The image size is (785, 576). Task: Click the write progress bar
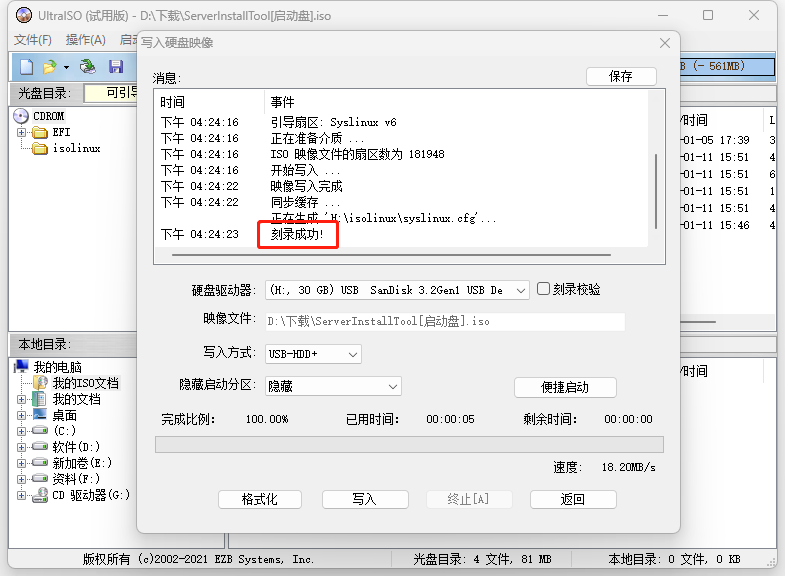pyautogui.click(x=409, y=444)
